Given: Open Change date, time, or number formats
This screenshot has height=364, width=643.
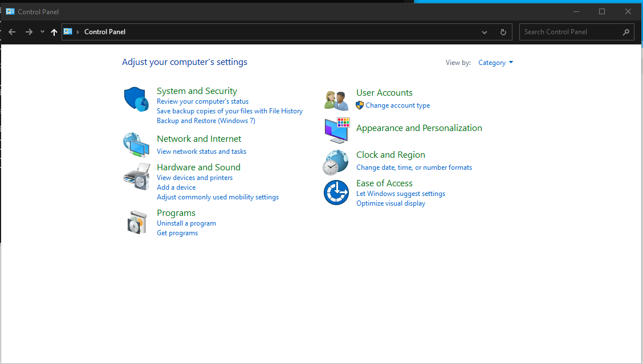Looking at the screenshot, I should tap(414, 167).
